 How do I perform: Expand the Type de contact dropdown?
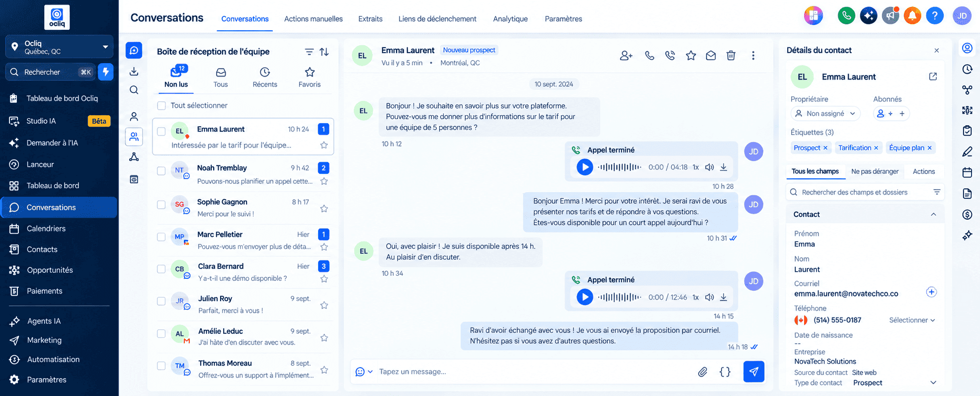coord(933,383)
